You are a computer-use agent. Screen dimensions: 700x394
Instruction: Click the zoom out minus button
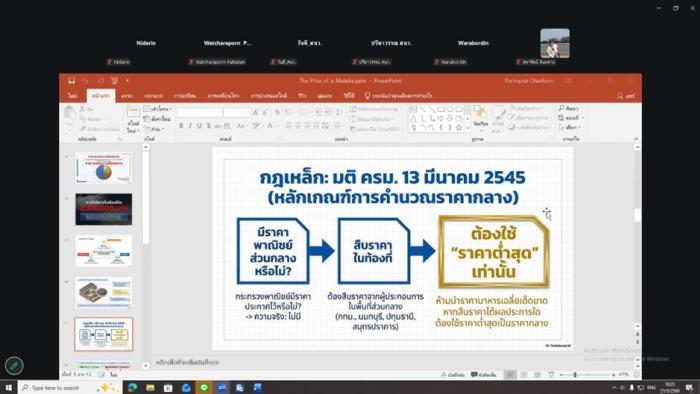pyautogui.click(x=561, y=375)
